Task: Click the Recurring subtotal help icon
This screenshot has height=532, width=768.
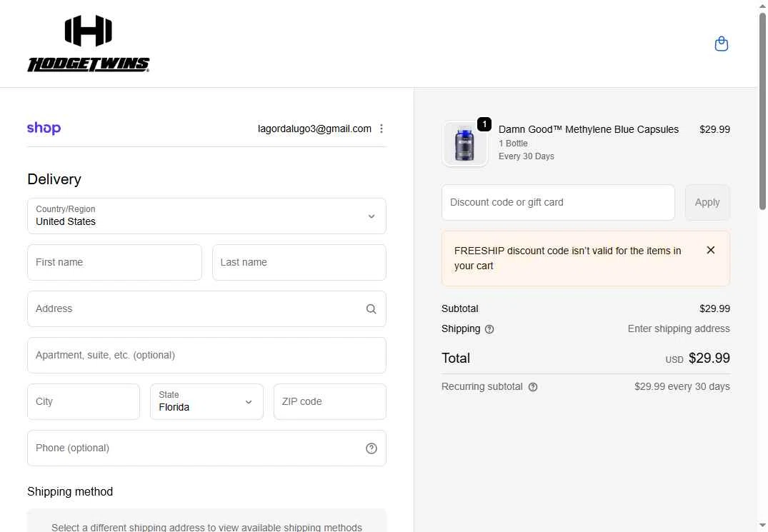Action: pyautogui.click(x=533, y=387)
